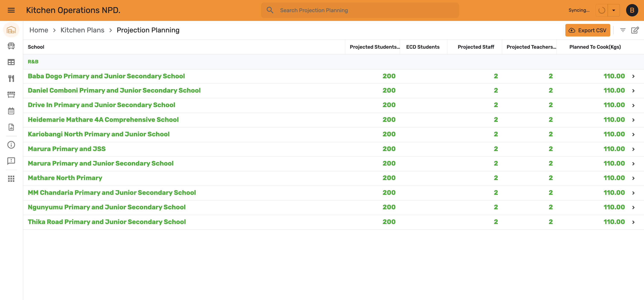Click the Search Projection Planning field
This screenshot has width=644, height=300.
point(360,10)
